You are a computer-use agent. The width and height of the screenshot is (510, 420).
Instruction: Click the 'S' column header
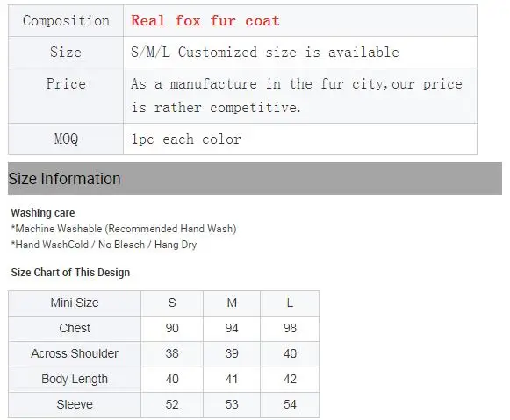pos(172,303)
